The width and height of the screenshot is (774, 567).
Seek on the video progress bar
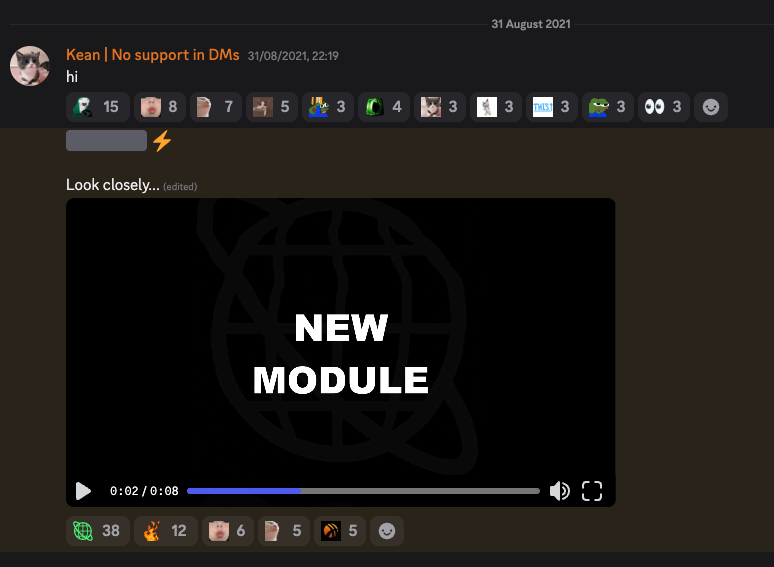[363, 491]
